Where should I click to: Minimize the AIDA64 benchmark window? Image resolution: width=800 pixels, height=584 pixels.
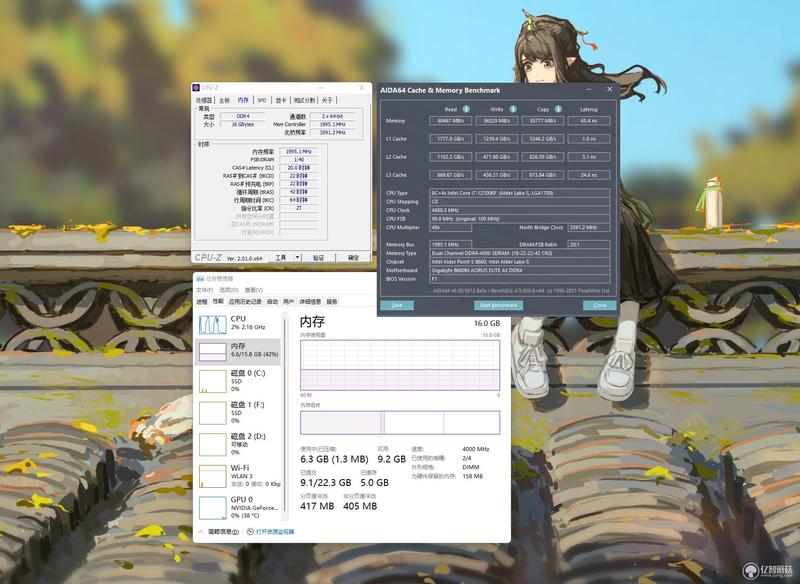(x=589, y=89)
